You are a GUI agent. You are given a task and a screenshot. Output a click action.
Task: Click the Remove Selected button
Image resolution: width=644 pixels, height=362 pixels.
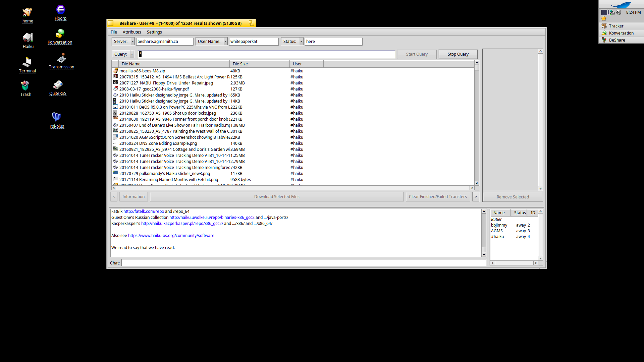[513, 197]
